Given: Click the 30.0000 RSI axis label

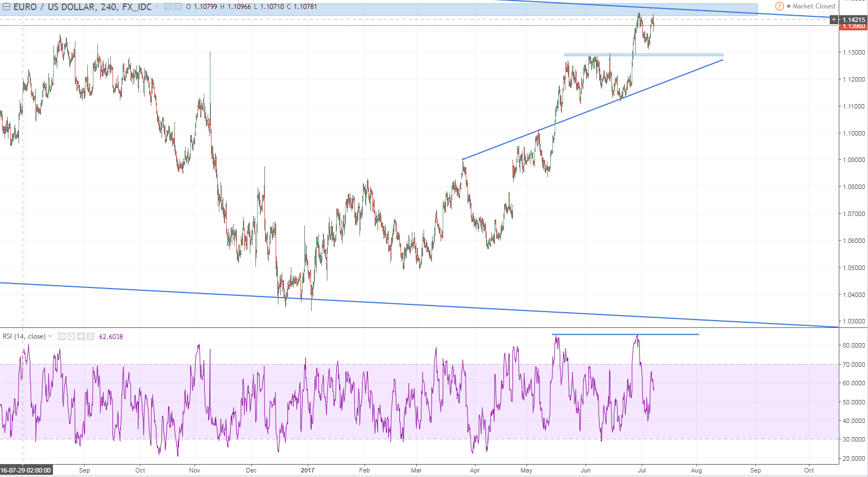Looking at the screenshot, I should [853, 439].
